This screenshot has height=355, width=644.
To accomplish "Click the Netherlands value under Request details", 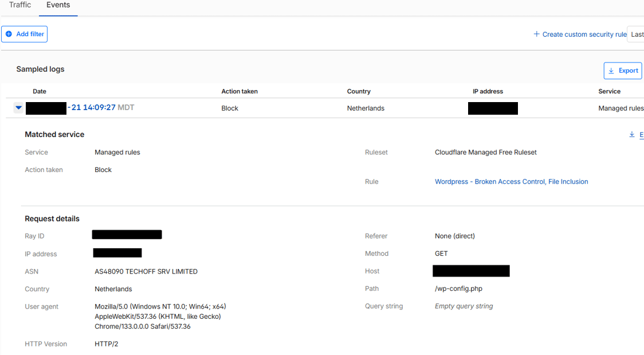I will click(113, 289).
